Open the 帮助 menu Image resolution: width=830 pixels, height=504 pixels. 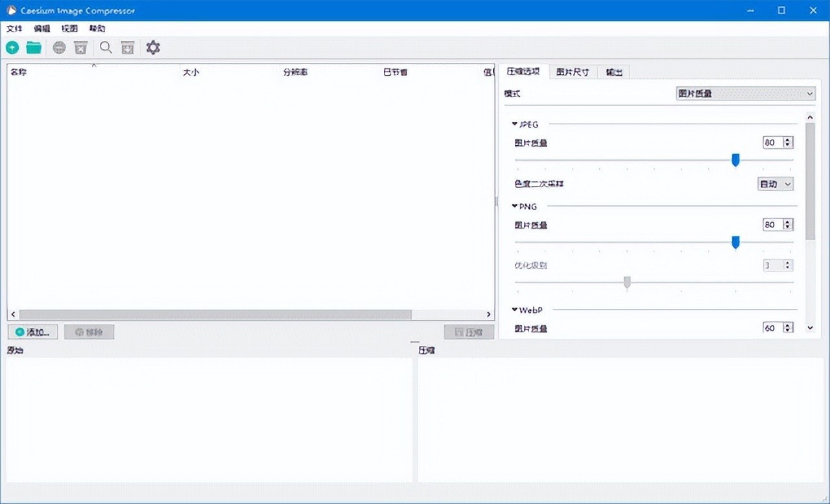[x=97, y=29]
